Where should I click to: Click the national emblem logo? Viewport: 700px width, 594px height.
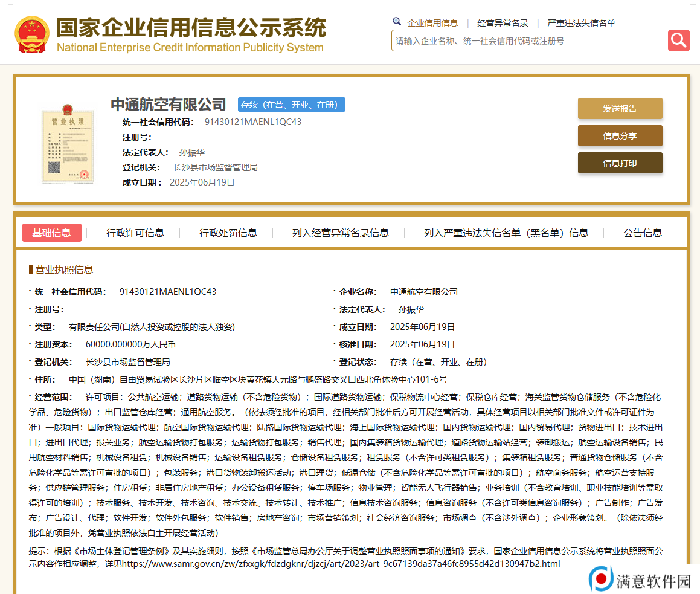[32, 34]
